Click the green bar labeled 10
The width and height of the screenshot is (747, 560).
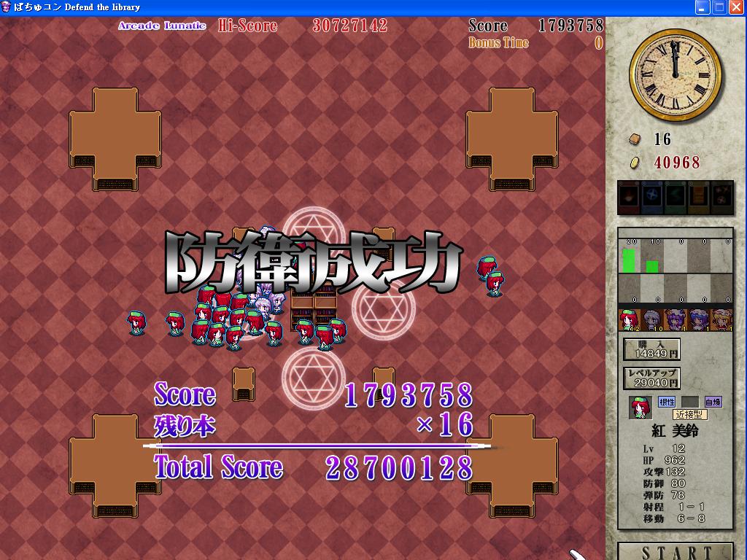(652, 266)
